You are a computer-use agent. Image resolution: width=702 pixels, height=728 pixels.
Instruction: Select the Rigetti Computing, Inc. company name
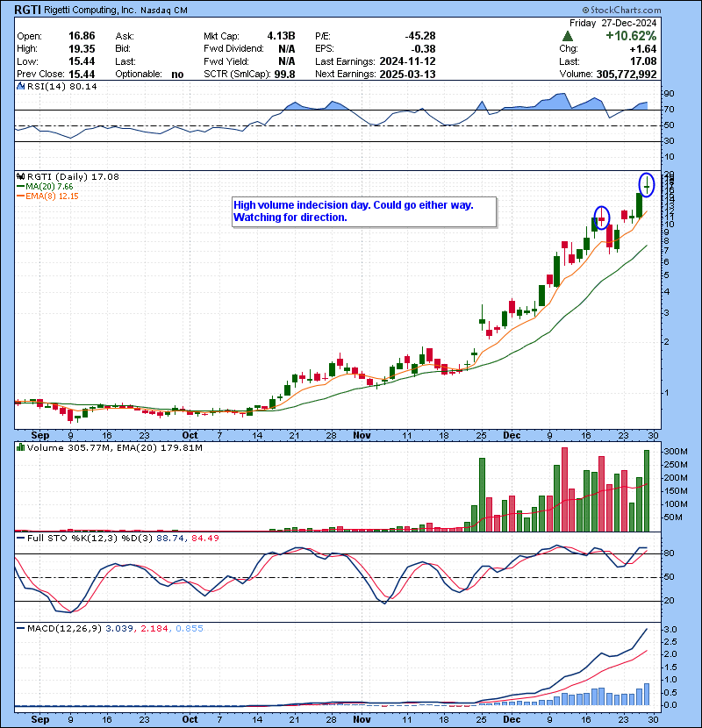tap(90, 10)
